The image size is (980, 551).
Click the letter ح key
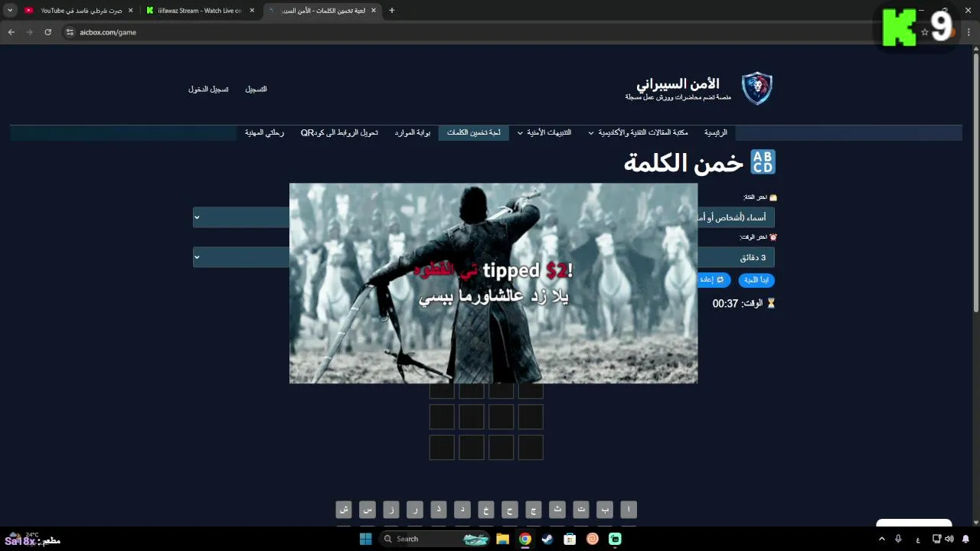510,510
